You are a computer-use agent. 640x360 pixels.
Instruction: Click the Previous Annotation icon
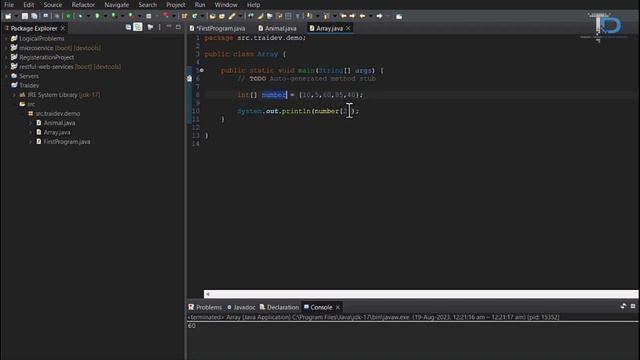coord(326,16)
